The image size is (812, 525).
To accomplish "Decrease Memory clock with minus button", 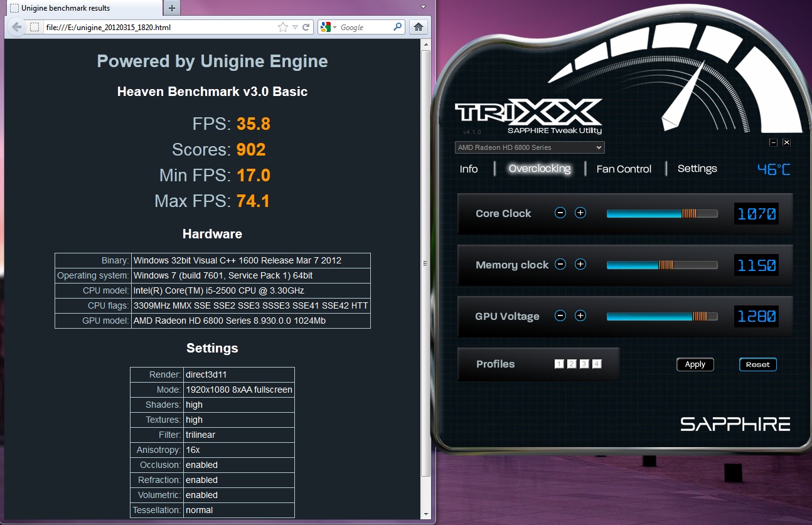I will (x=560, y=264).
